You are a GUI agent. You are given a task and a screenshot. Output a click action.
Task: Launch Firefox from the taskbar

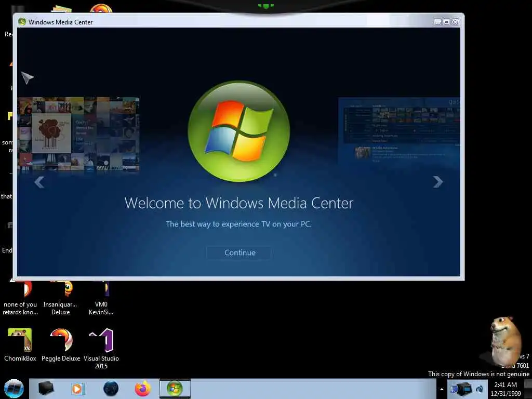click(x=143, y=389)
